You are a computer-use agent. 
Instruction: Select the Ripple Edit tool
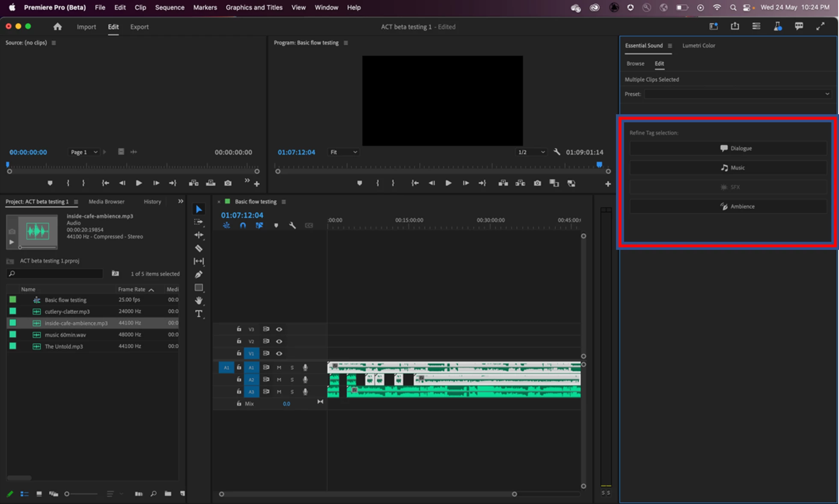[199, 235]
